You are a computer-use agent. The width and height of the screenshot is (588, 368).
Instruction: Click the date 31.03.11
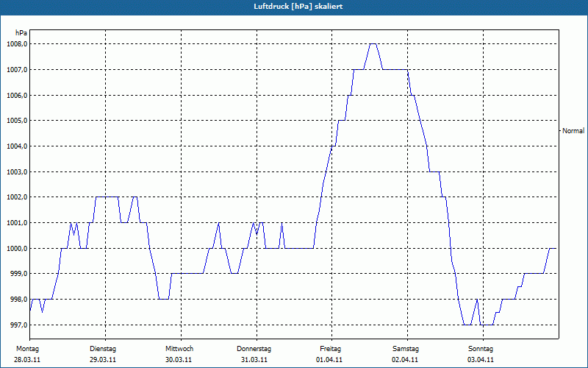[x=254, y=360]
